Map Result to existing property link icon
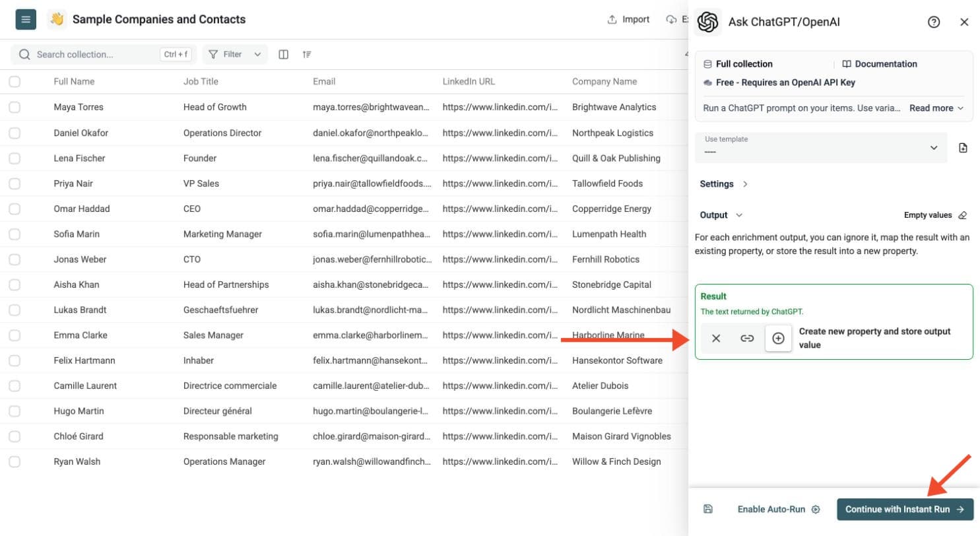The width and height of the screenshot is (980, 536). (x=747, y=338)
